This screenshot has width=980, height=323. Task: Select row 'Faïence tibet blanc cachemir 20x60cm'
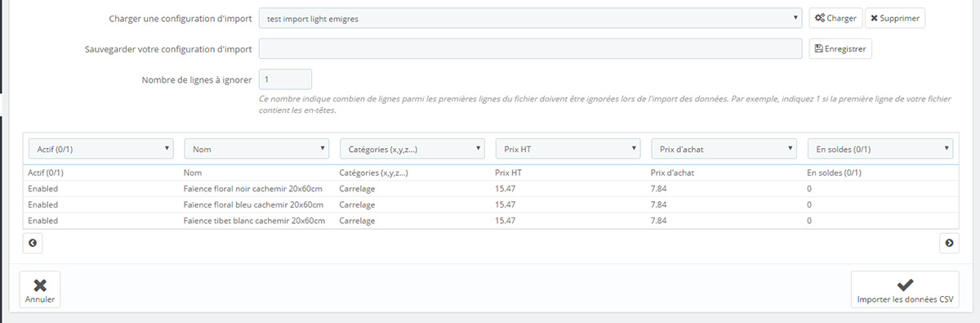(491, 221)
